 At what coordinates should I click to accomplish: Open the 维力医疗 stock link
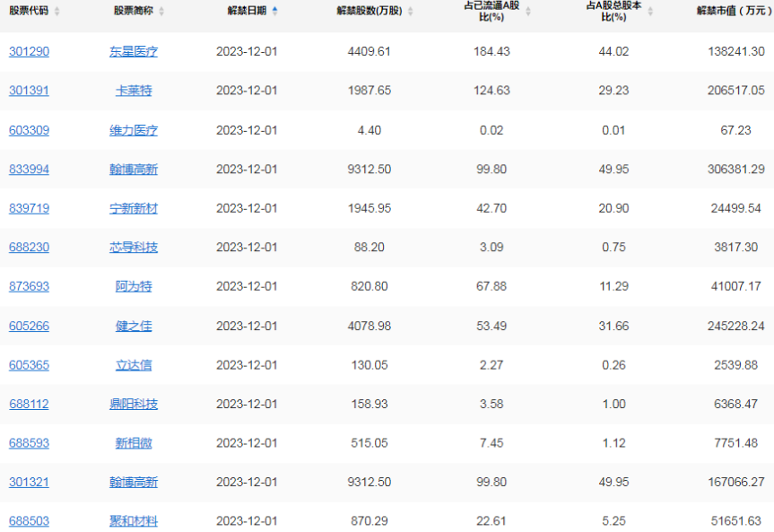134,130
